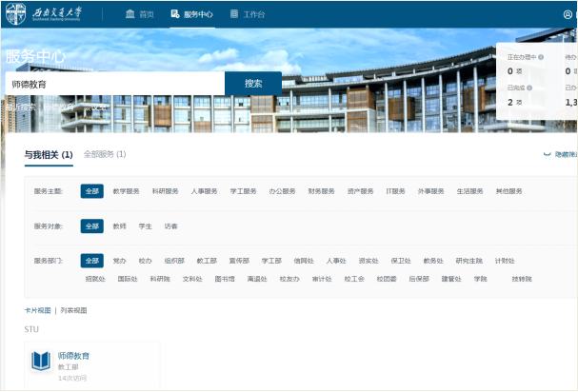Click the user avatar icon top right
Viewport: 578px width, 392px height.
(x=568, y=15)
